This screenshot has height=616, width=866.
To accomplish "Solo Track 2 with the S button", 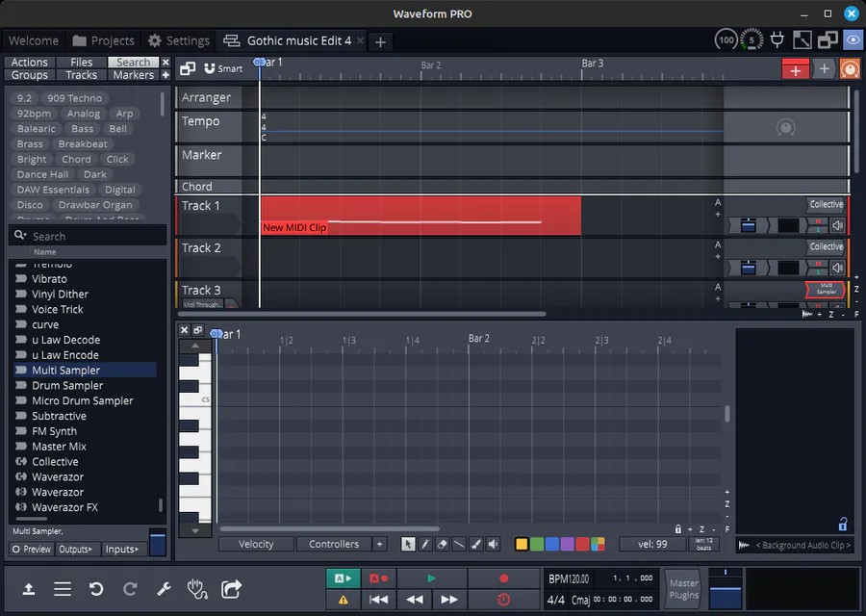I will (x=819, y=271).
